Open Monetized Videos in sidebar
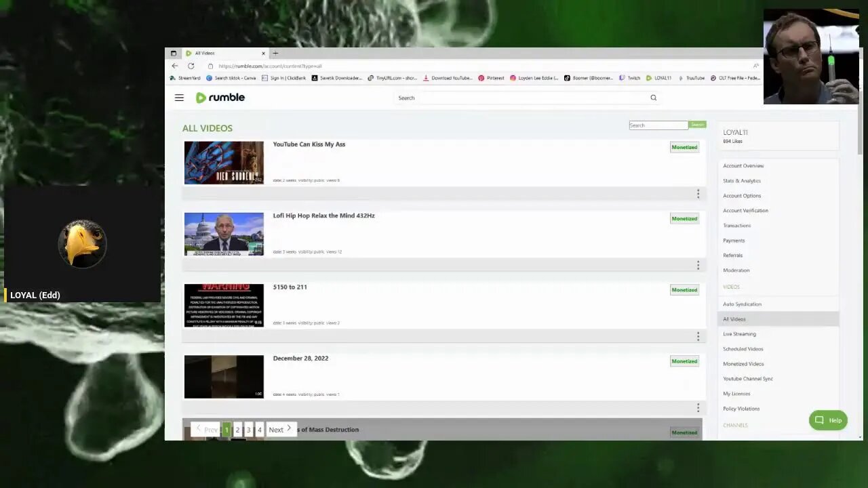 click(743, 363)
